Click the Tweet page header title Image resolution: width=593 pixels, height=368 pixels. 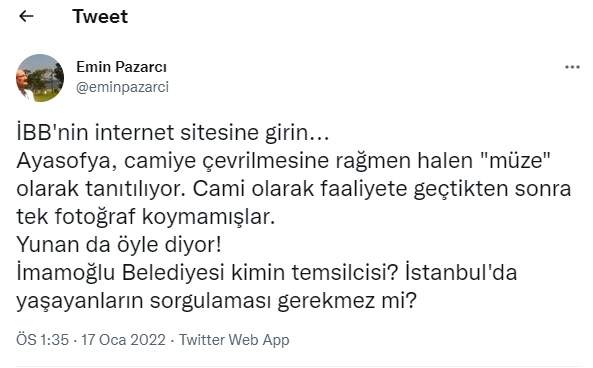click(x=100, y=17)
